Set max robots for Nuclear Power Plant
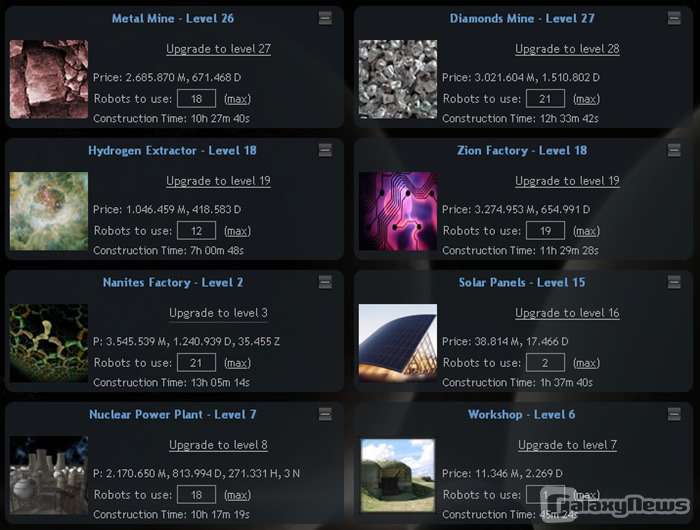Viewport: 700px width, 530px height. (238, 495)
